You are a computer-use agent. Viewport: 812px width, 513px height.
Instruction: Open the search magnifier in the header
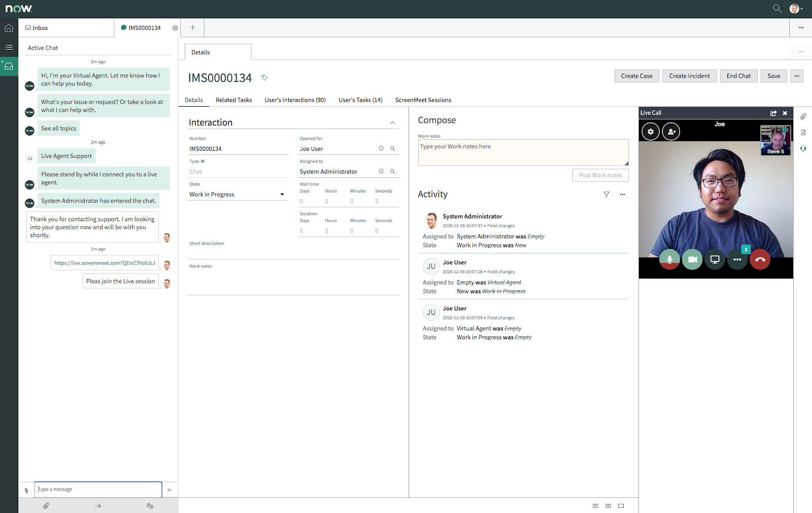(x=776, y=8)
